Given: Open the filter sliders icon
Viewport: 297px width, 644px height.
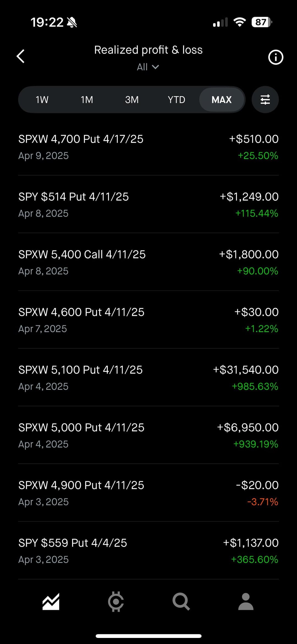Looking at the screenshot, I should point(265,100).
